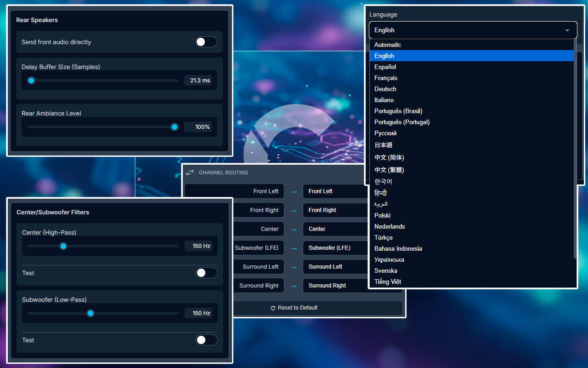This screenshot has width=588, height=368.
Task: Click the Channel Routing swap arrows icon
Action: 190,172
